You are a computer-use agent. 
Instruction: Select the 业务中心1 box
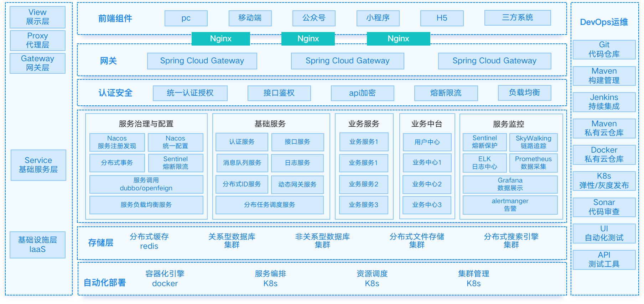427,163
